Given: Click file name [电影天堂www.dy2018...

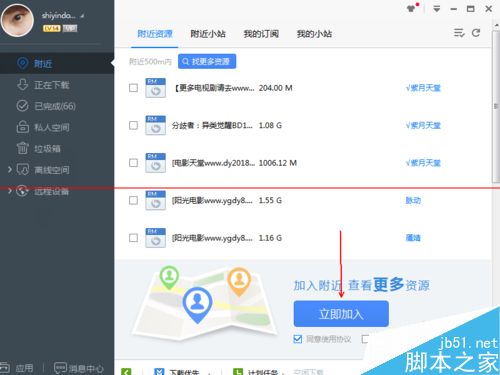Looking at the screenshot, I should (213, 163).
